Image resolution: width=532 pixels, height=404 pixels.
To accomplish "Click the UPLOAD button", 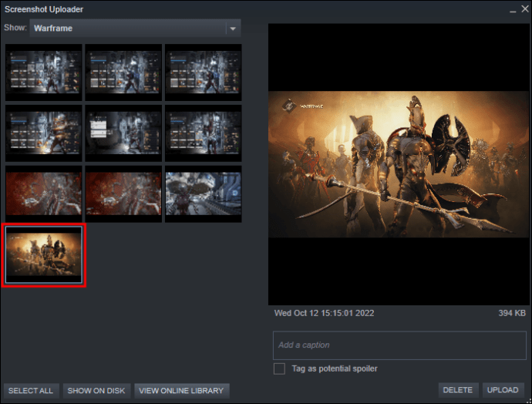I will click(x=503, y=390).
